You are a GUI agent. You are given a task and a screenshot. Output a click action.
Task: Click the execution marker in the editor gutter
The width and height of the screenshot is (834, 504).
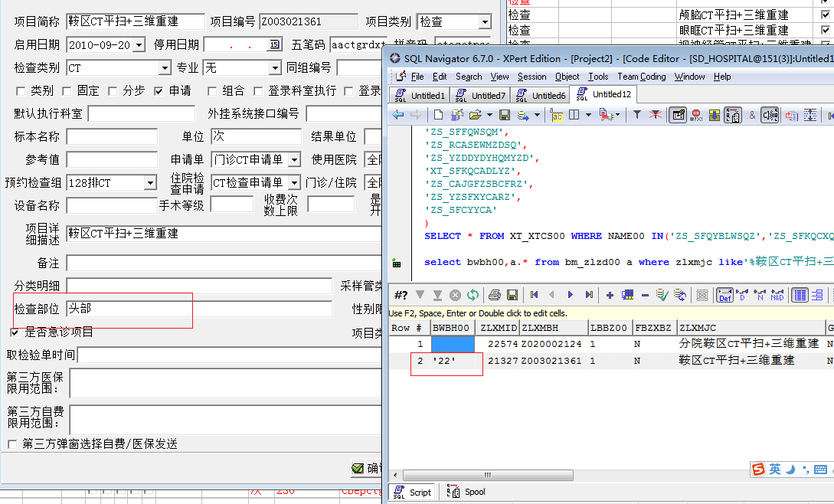[x=396, y=263]
